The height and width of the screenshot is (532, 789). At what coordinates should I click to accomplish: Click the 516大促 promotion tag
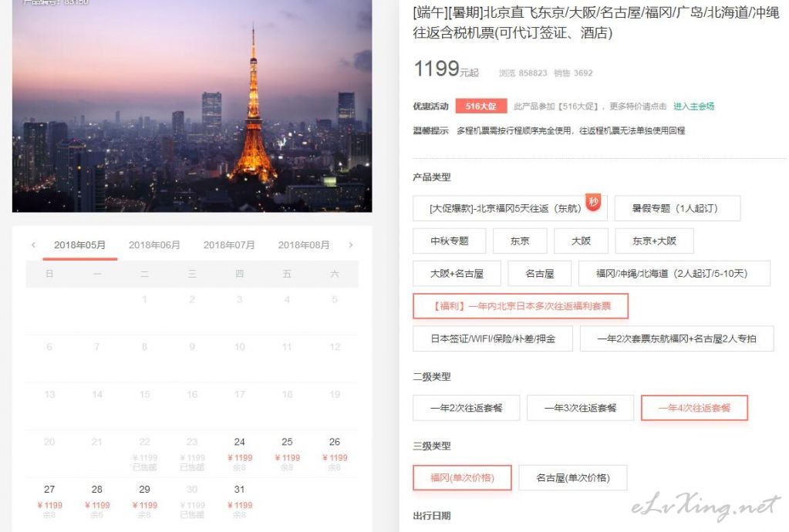(481, 106)
